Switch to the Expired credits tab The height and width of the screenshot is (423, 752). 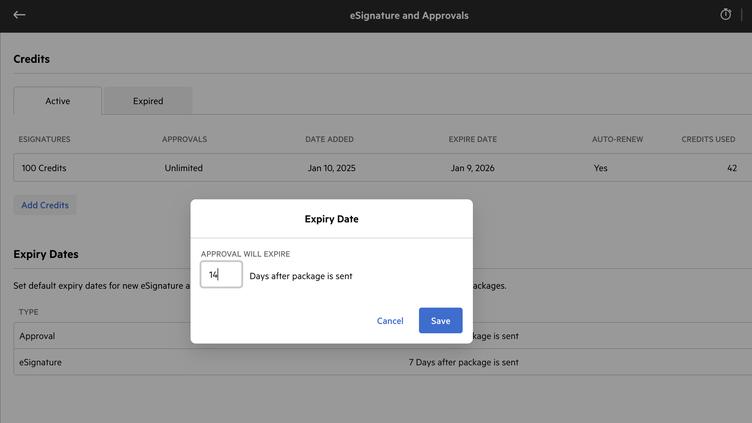click(x=147, y=101)
